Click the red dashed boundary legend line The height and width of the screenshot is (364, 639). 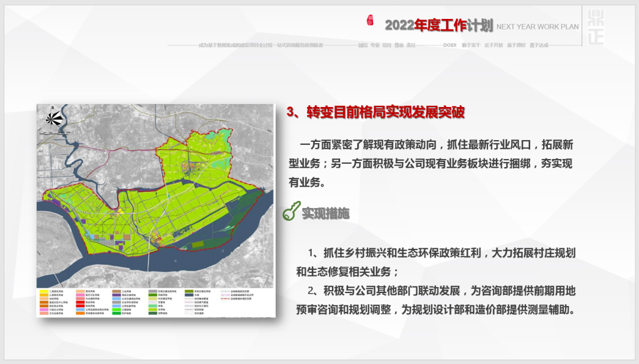(x=226, y=299)
